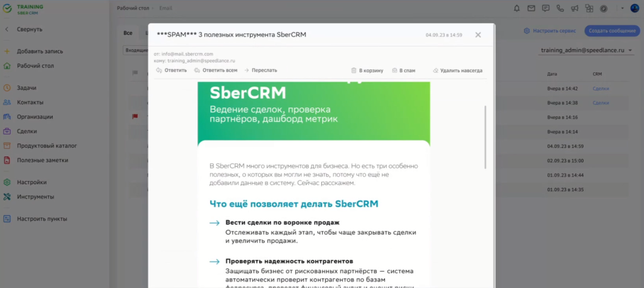Open the mail envelope icon in header

tap(531, 8)
